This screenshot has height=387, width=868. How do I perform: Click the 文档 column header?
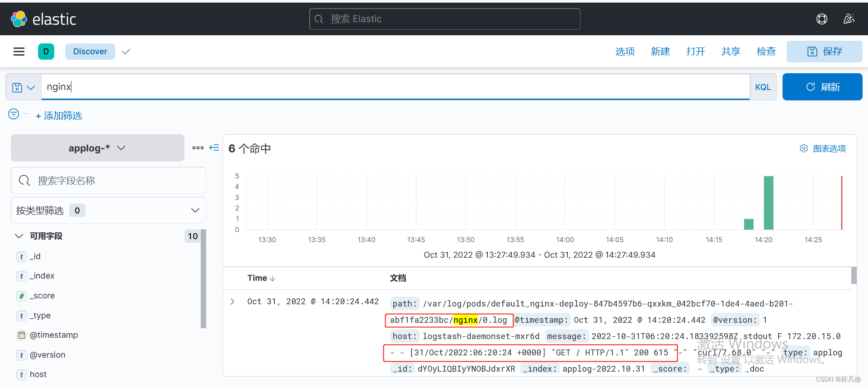398,278
